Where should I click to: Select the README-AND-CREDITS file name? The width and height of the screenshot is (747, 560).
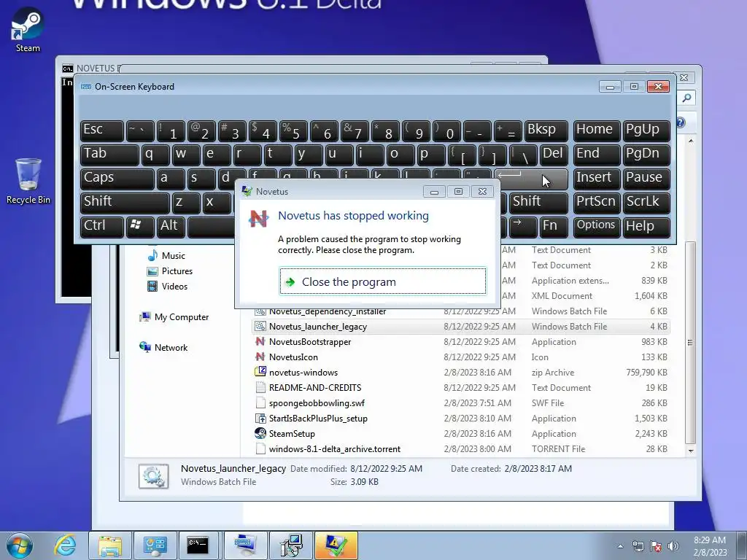[x=315, y=388]
